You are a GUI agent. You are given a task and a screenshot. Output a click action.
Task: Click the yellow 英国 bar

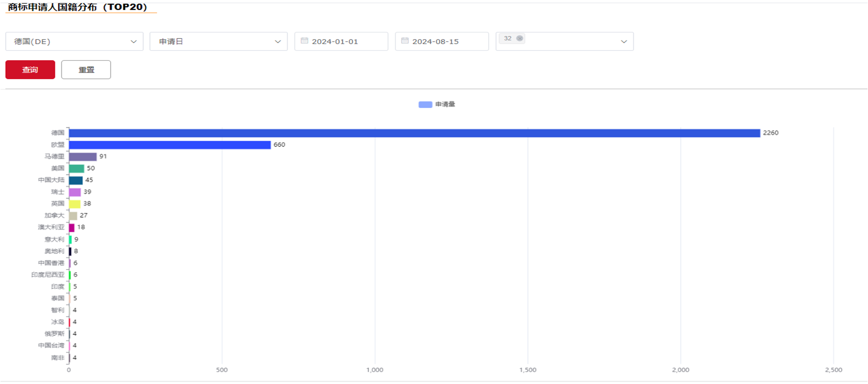click(75, 204)
